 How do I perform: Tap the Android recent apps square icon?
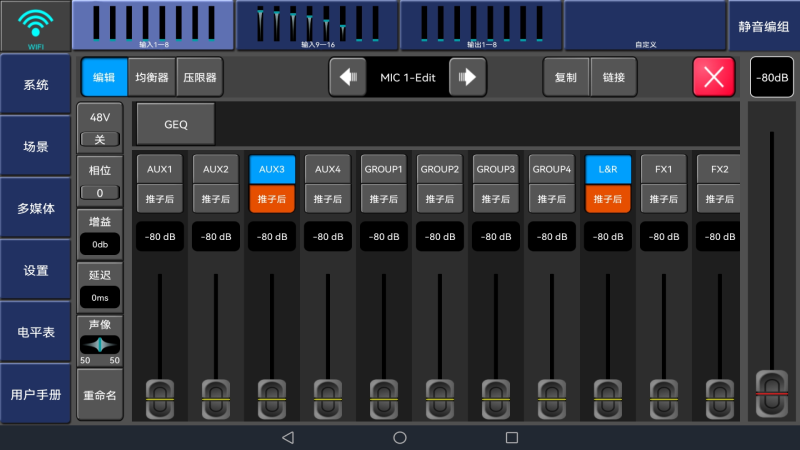[x=512, y=437]
